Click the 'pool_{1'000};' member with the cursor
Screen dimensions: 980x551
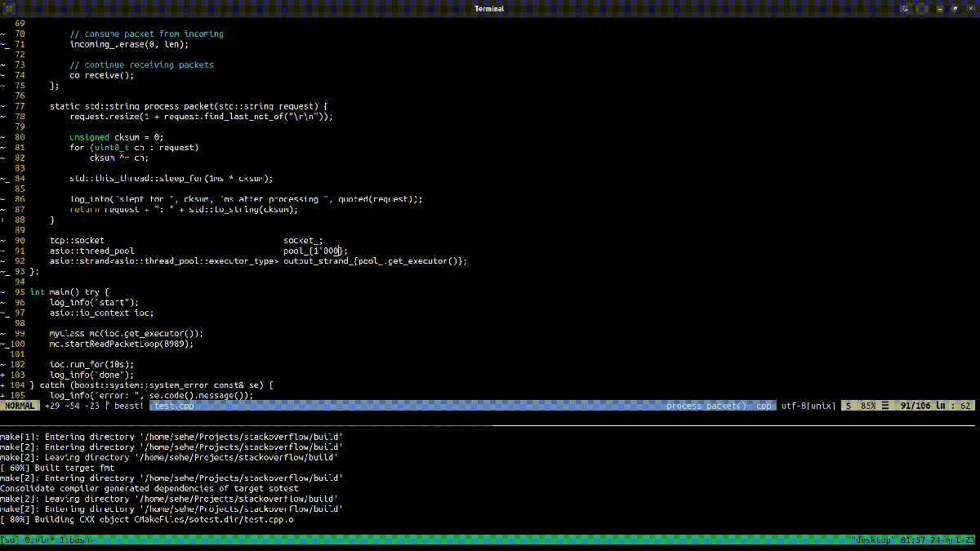(x=316, y=251)
